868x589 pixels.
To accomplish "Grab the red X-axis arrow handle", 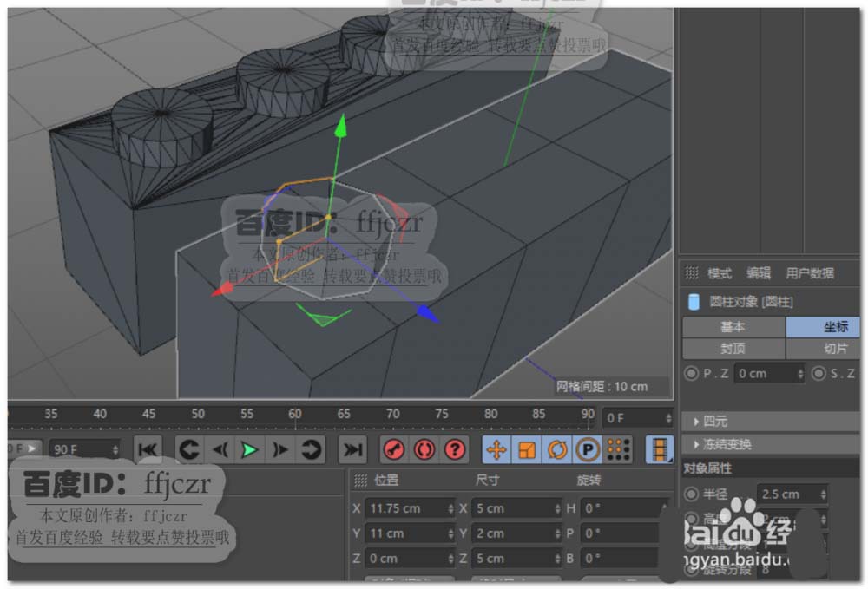I will coord(222,289).
